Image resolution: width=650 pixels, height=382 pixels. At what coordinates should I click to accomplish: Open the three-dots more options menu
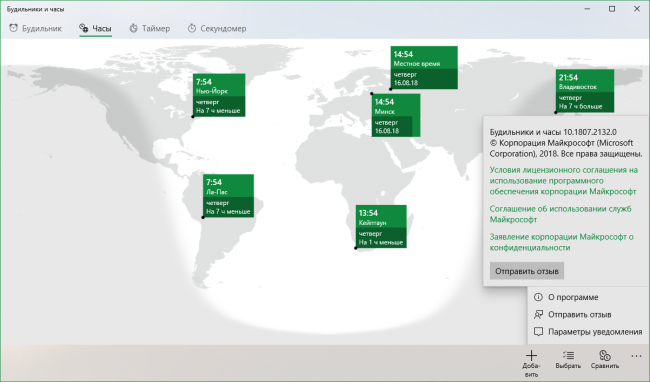[636, 356]
